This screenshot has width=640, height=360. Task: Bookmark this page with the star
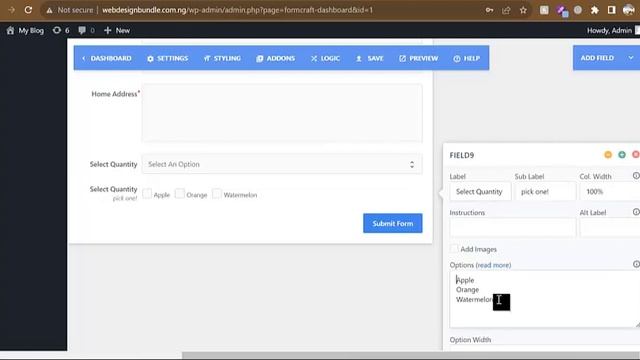click(523, 10)
